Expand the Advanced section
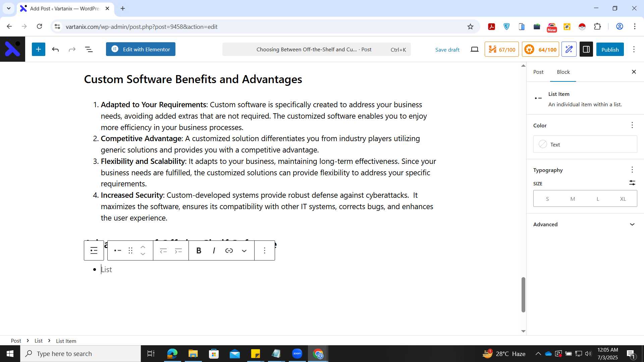The image size is (644, 362). click(585, 224)
